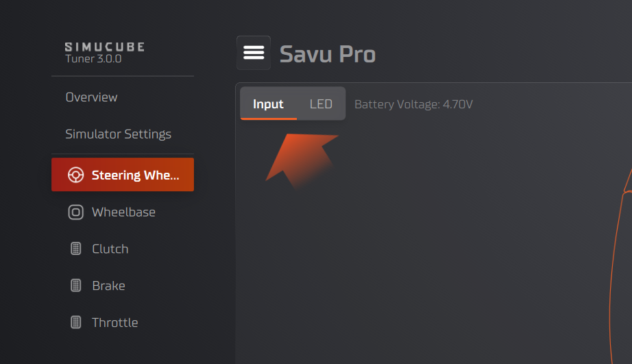Click the Wheelbase icon in sidebar
632x364 pixels.
(75, 212)
